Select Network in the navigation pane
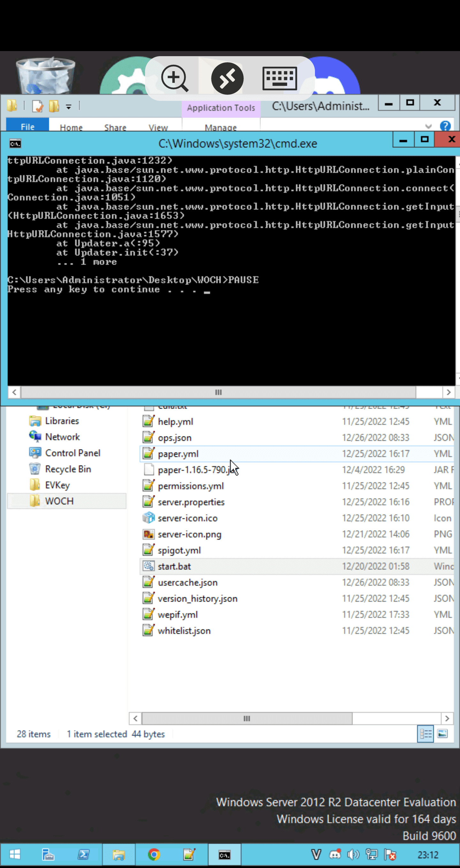Viewport: 460px width, 868px height. click(62, 437)
